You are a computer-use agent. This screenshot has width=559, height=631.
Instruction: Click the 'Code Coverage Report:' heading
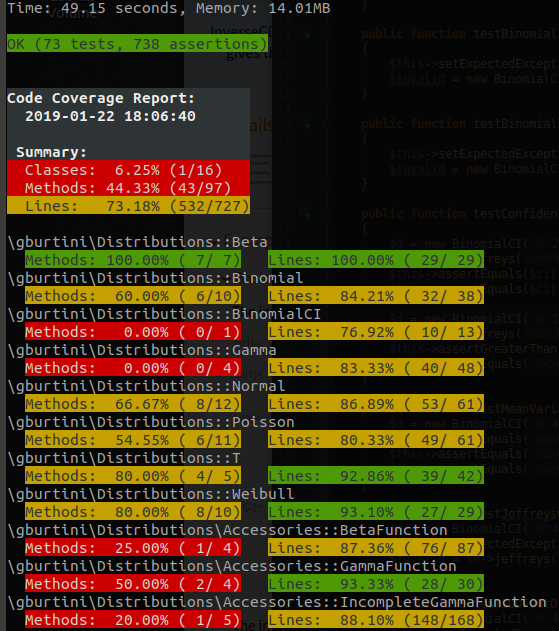(x=101, y=98)
